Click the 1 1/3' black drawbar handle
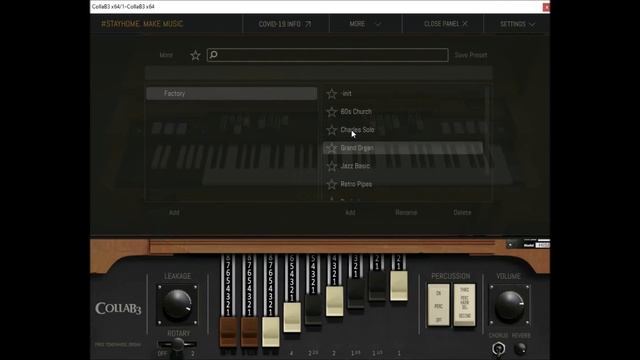 click(x=377, y=286)
